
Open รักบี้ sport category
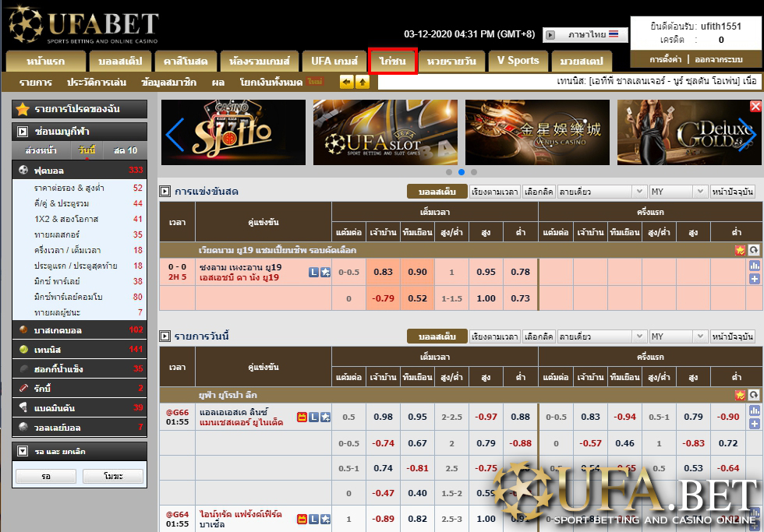point(80,389)
